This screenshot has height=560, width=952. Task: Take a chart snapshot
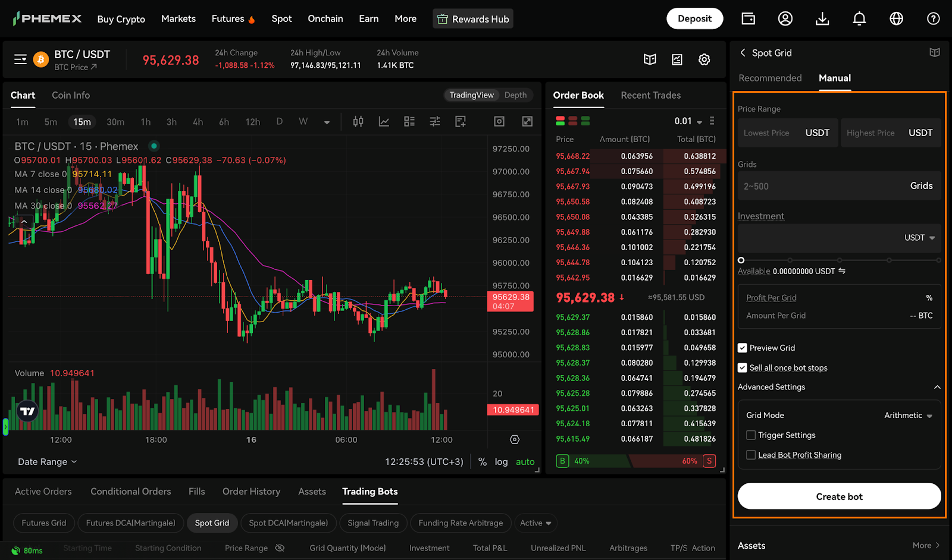499,121
